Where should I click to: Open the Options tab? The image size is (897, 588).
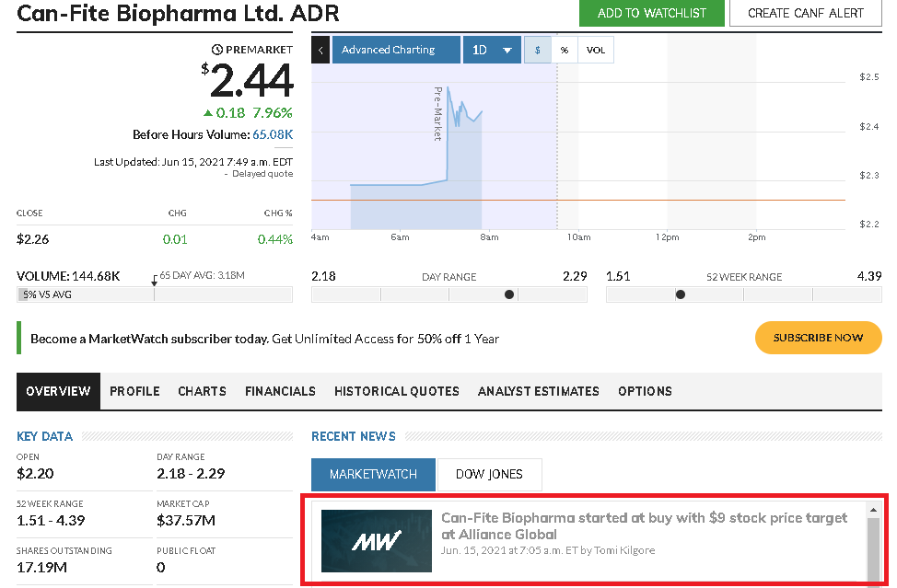pos(645,391)
